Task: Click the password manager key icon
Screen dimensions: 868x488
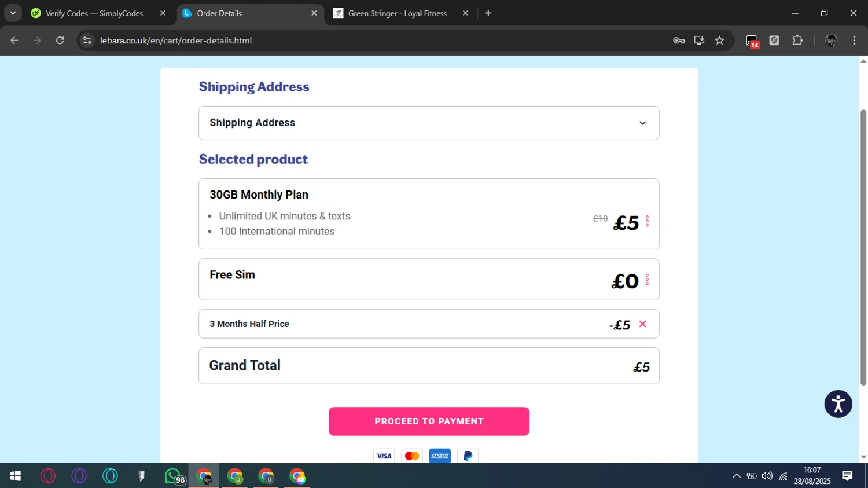Action: 679,41
